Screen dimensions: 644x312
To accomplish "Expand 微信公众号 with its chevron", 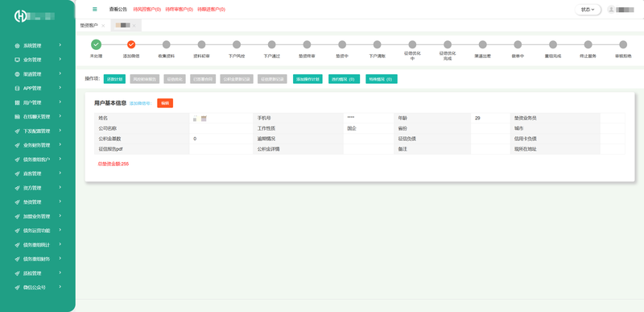I will coord(60,287).
